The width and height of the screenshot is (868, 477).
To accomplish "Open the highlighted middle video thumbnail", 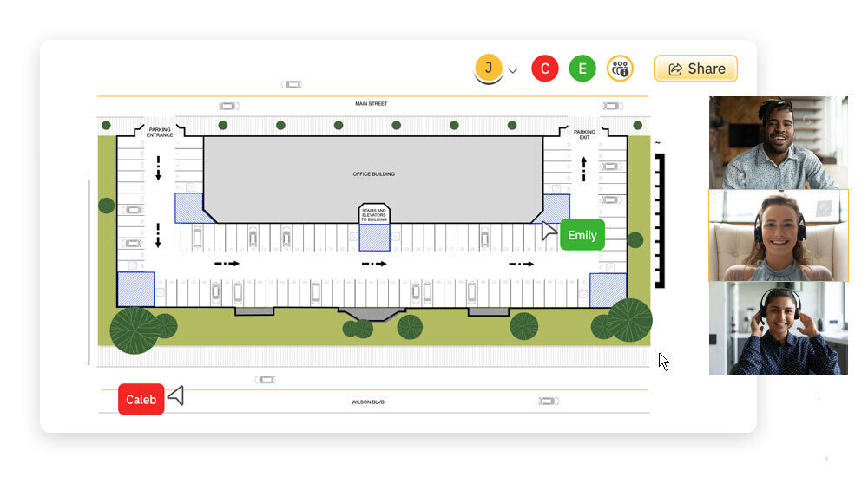I will [779, 236].
